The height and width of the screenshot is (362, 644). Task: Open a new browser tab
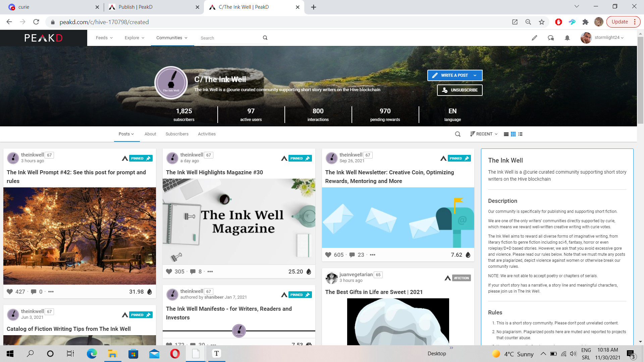(314, 7)
